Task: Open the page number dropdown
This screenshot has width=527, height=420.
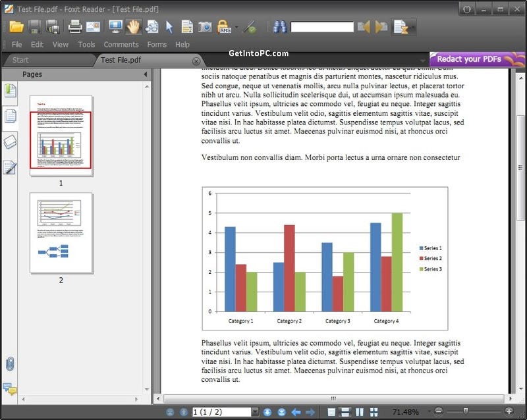Action: 255,412
